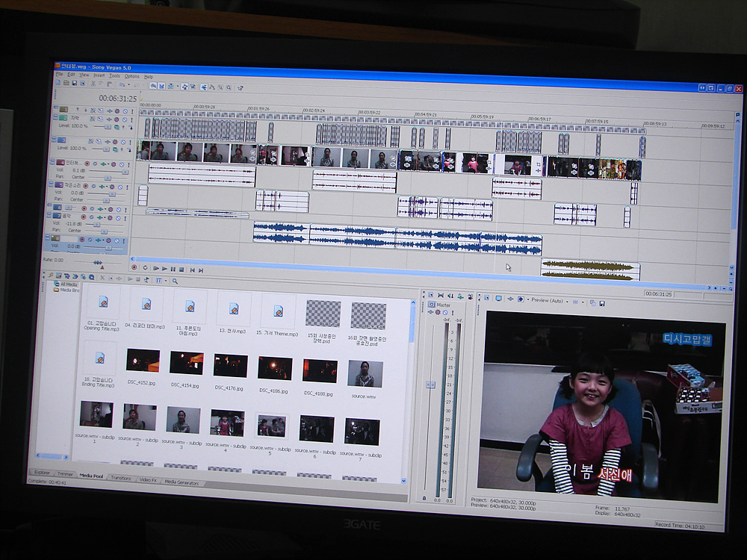Adjust volume slider on track 4 at 6.1 dB
The image size is (747, 560).
click(x=125, y=172)
